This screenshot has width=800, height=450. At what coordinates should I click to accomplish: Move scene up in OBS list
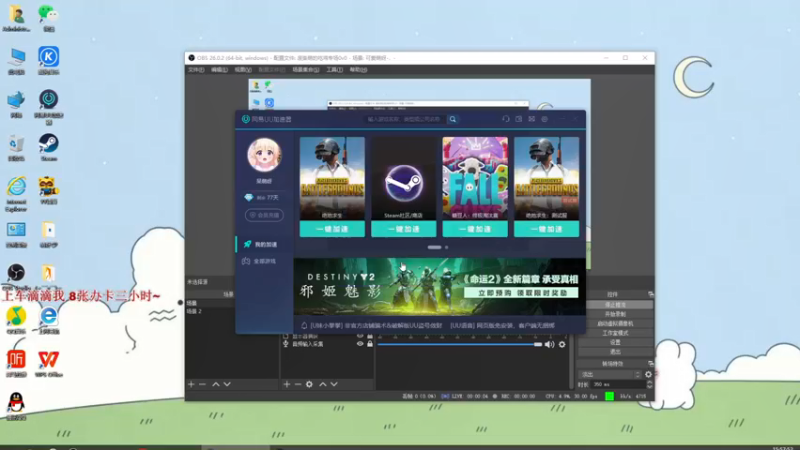(216, 384)
